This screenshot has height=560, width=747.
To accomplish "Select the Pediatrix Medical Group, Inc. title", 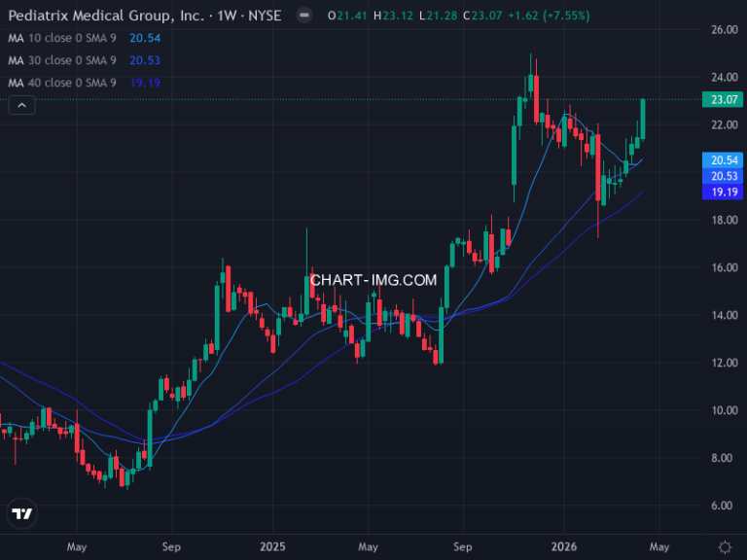I will point(106,16).
